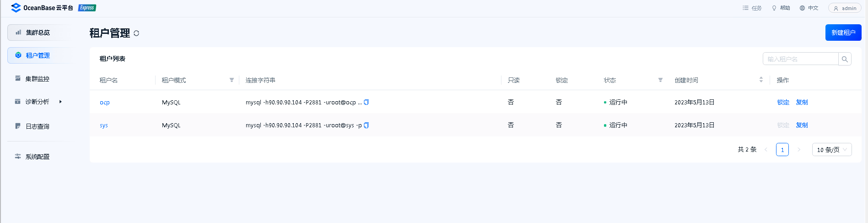Viewport: 868px width, 223px height.
Task: Open 日志查询 in the sidebar
Action: (x=38, y=126)
